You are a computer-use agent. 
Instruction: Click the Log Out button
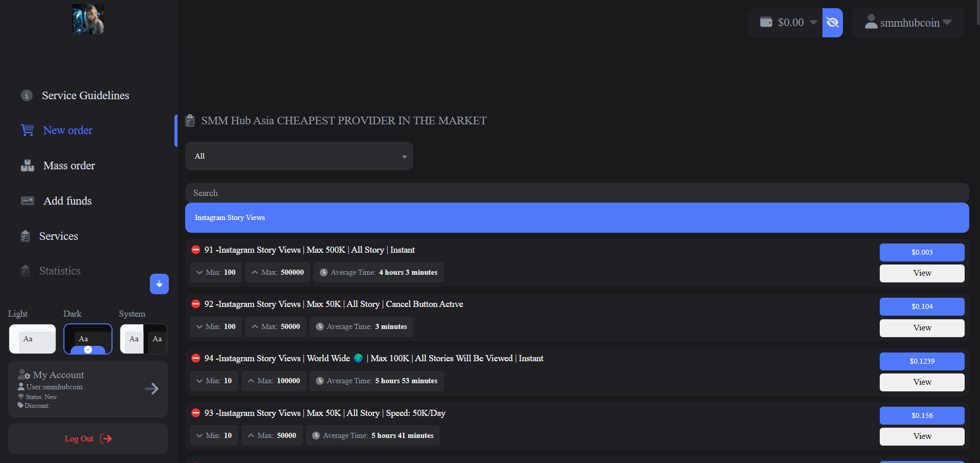pyautogui.click(x=88, y=439)
